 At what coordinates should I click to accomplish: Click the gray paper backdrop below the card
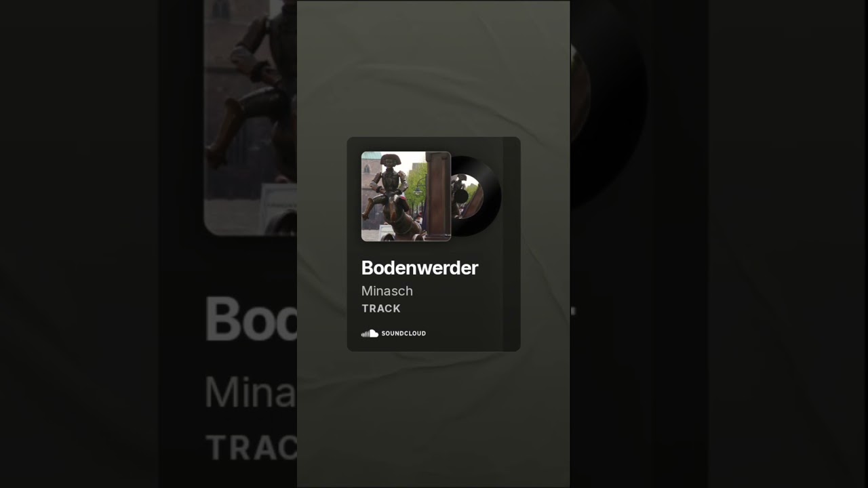point(433,419)
